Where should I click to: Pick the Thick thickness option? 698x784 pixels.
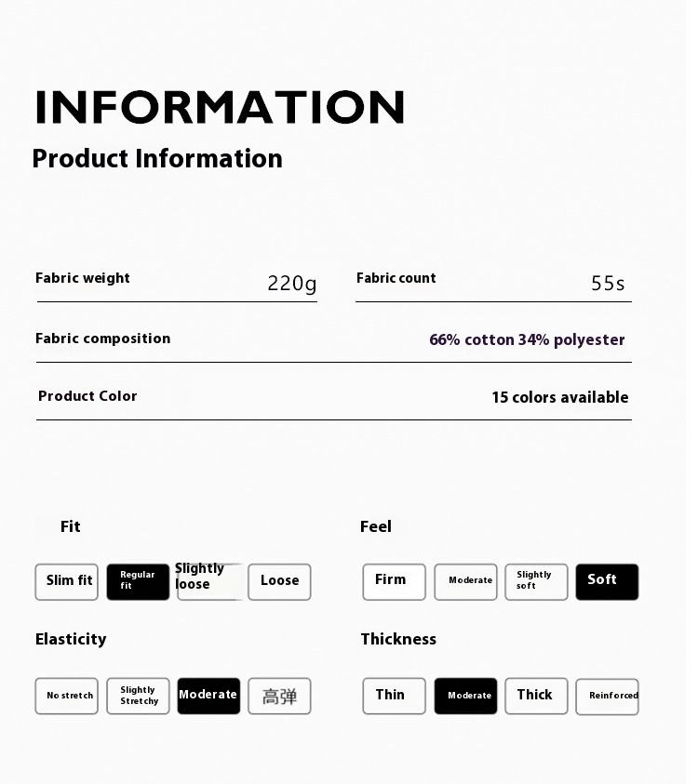[x=536, y=696]
